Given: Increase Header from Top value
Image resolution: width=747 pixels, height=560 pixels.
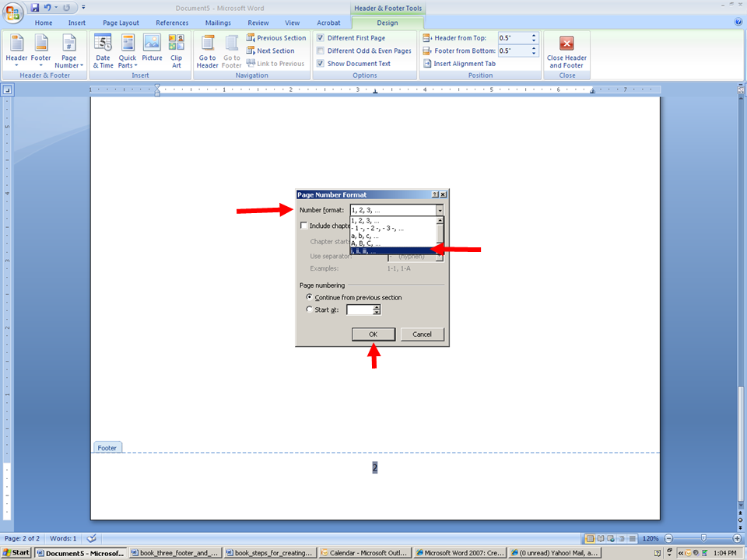Looking at the screenshot, I should tap(534, 35).
